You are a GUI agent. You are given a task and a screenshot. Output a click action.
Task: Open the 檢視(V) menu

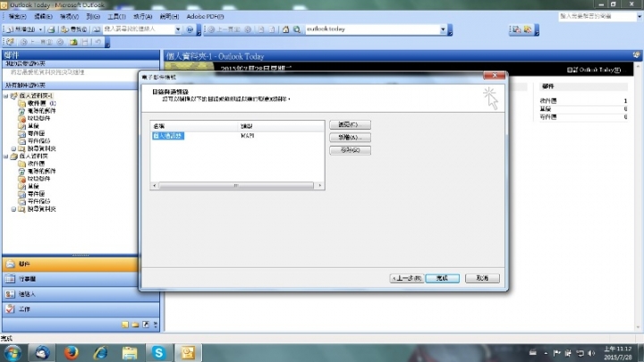coord(69,16)
